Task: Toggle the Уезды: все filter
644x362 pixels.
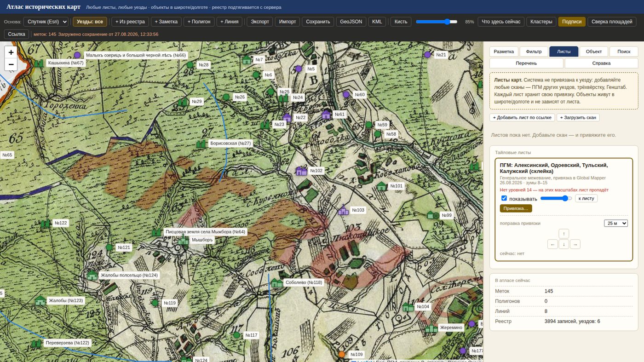Action: (x=90, y=22)
